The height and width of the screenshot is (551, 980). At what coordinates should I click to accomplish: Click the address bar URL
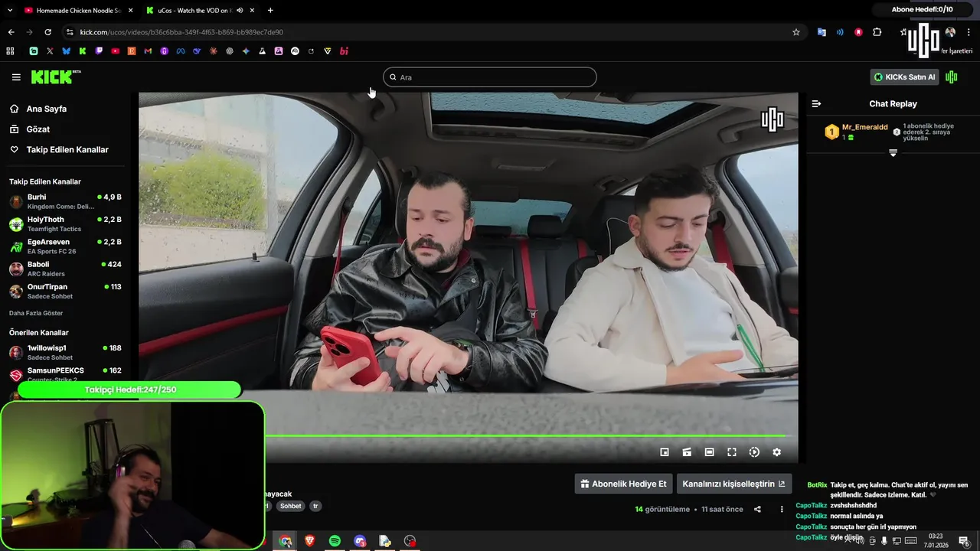[181, 32]
